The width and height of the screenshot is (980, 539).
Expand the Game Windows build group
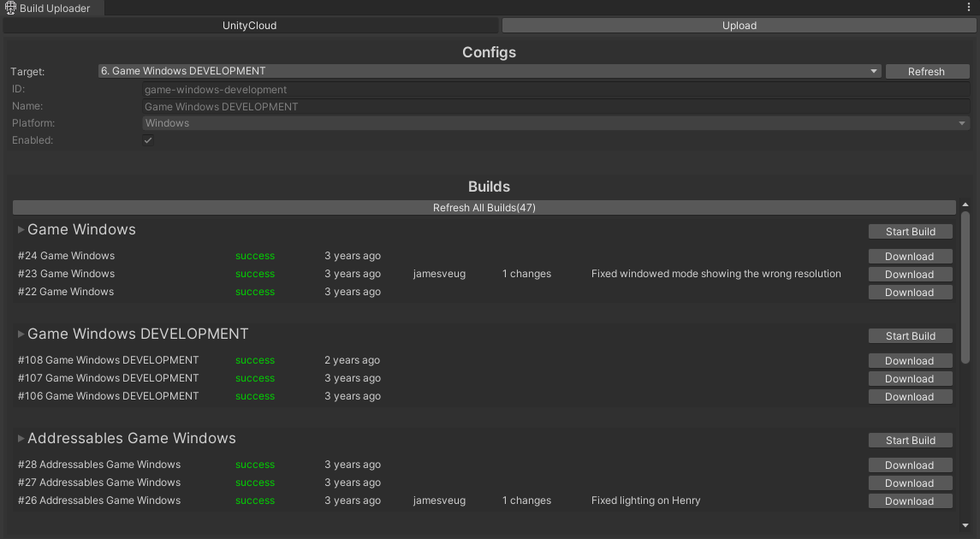coord(20,229)
